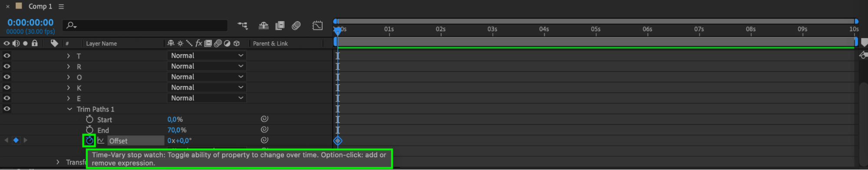Image resolution: width=868 pixels, height=170 pixels.
Task: Click the current time 0:00:00:00 display
Action: click(x=30, y=23)
